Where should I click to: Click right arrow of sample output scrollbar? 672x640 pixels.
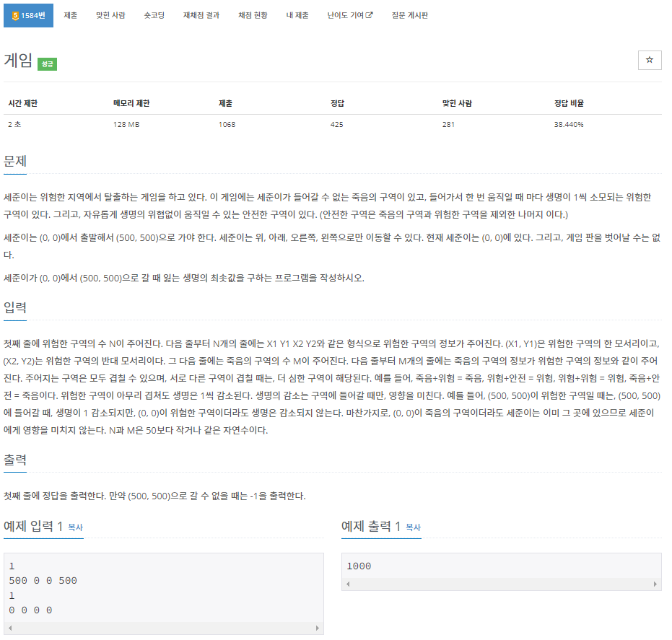click(x=655, y=584)
